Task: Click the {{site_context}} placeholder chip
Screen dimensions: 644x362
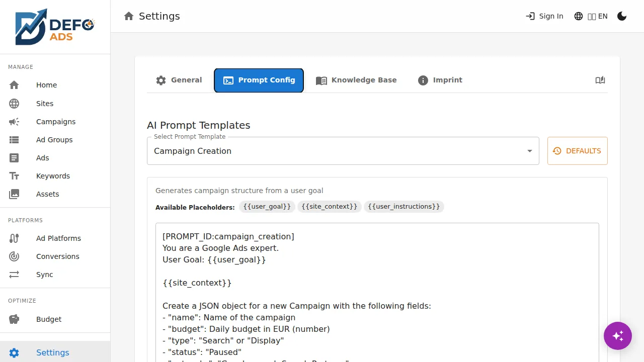Action: (x=330, y=207)
